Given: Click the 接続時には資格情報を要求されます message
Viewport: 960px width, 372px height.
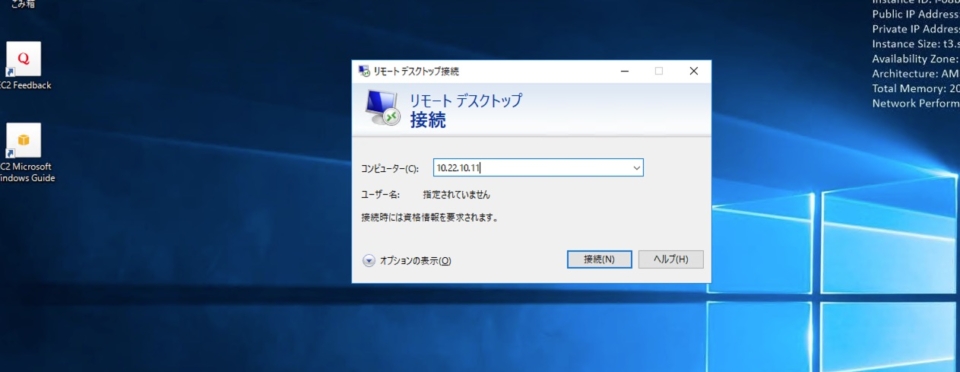Looking at the screenshot, I should point(430,217).
